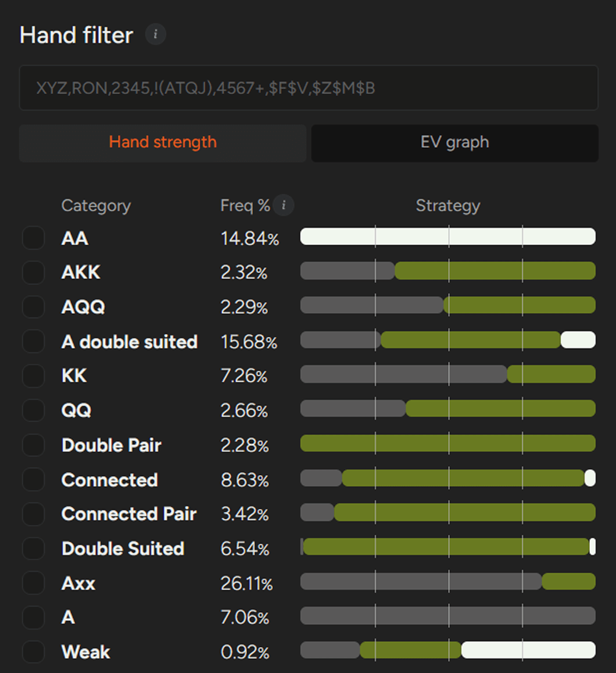Focus the hand filter text input
The height and width of the screenshot is (673, 616).
[309, 88]
